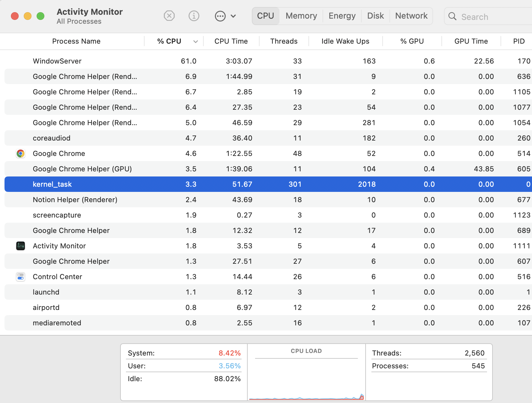Sort by the Process Name column

point(76,41)
